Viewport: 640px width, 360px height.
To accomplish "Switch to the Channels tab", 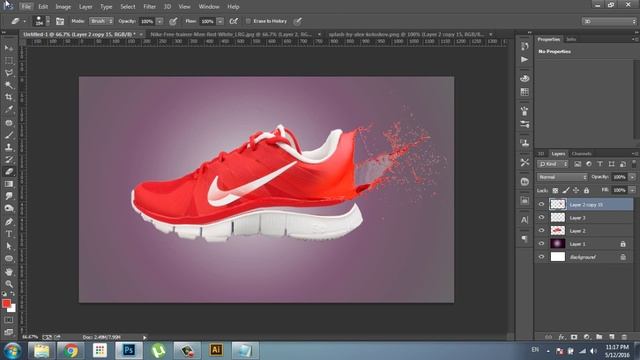I will coord(582,154).
